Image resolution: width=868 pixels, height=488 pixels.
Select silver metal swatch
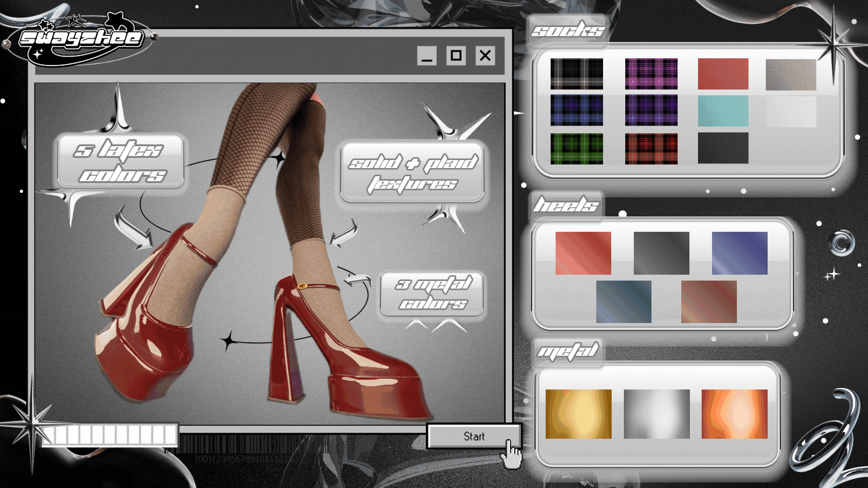(x=656, y=414)
